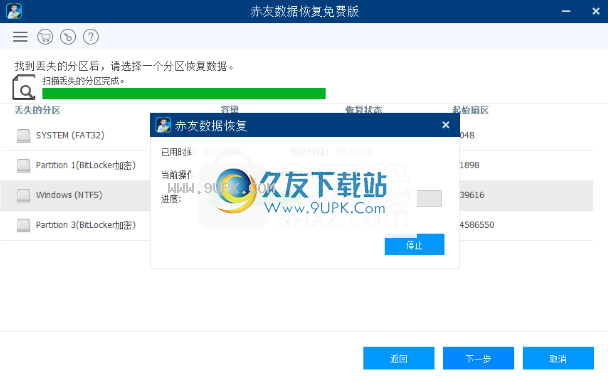The height and width of the screenshot is (382, 608).
Task: Click the 起始扇区 column header
Action: [470, 110]
